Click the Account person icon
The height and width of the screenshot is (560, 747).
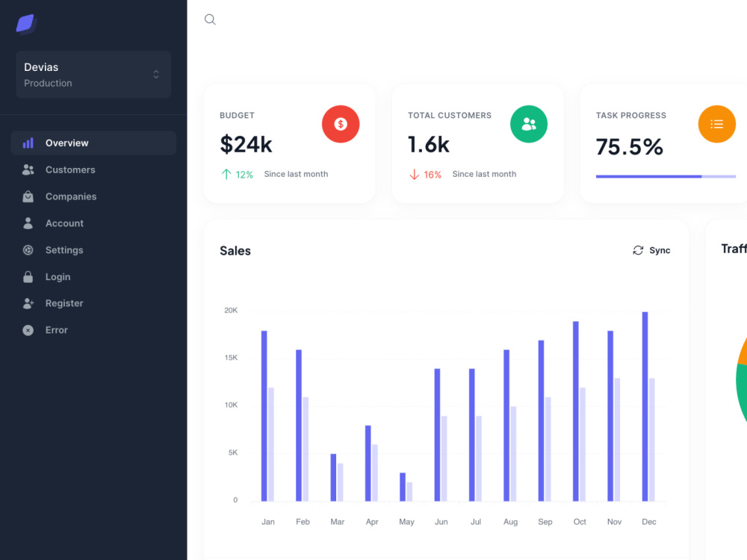pos(28,223)
